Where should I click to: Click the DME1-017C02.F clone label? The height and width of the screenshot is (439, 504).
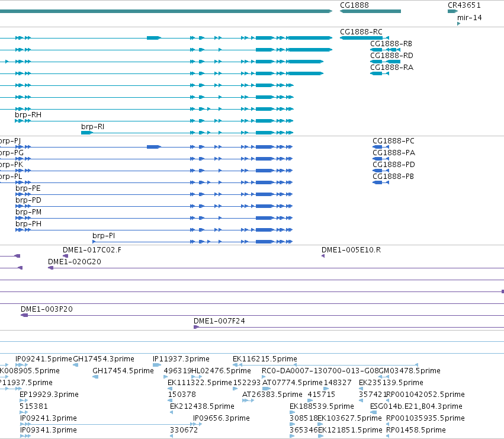pyautogui.click(x=92, y=250)
